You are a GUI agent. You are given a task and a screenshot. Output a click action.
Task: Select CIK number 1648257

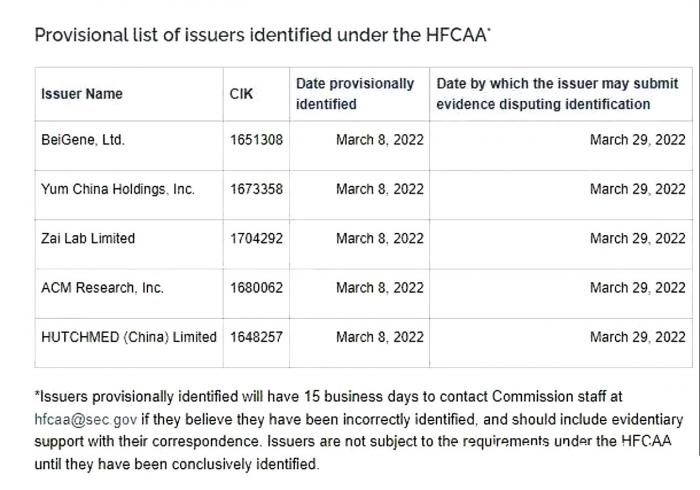point(256,337)
